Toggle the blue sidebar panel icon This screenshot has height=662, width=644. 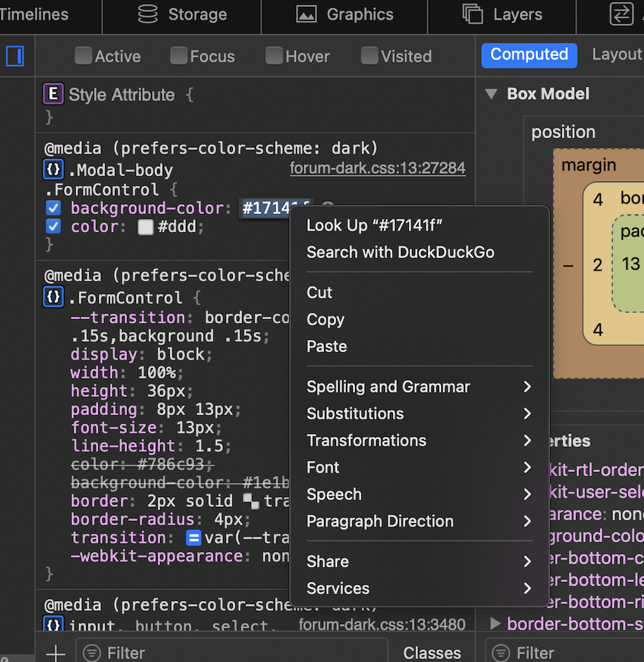[15, 56]
